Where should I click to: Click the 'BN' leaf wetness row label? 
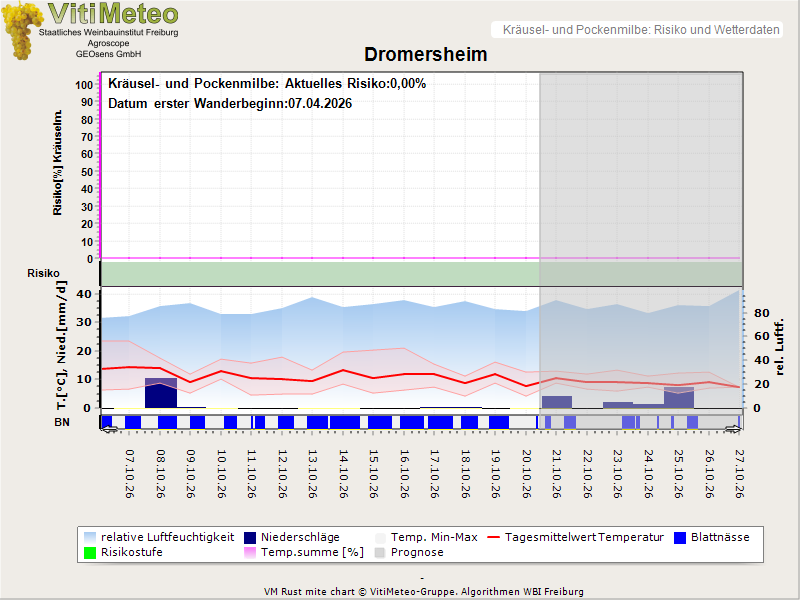pyautogui.click(x=62, y=422)
